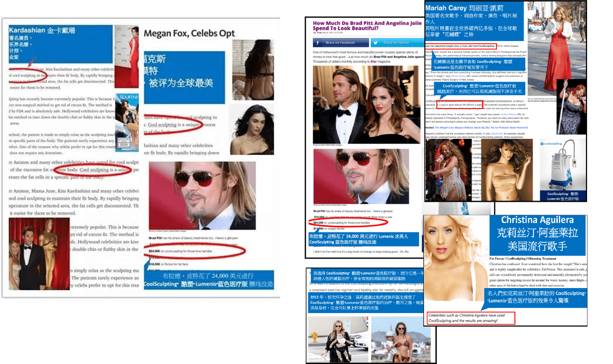Viewport: 613px width, 364px height.
Task: Click the Facebook "f" icon
Action: click(317, 42)
